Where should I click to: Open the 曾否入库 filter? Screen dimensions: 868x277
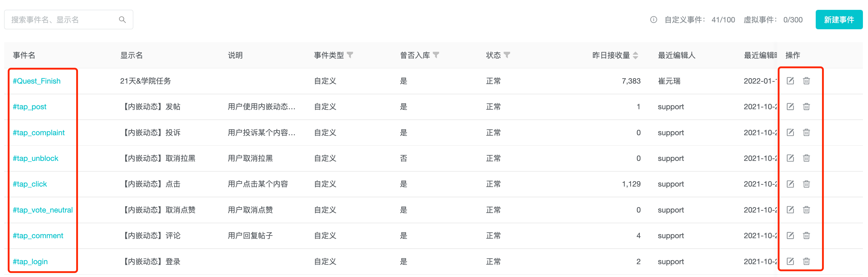coord(437,55)
